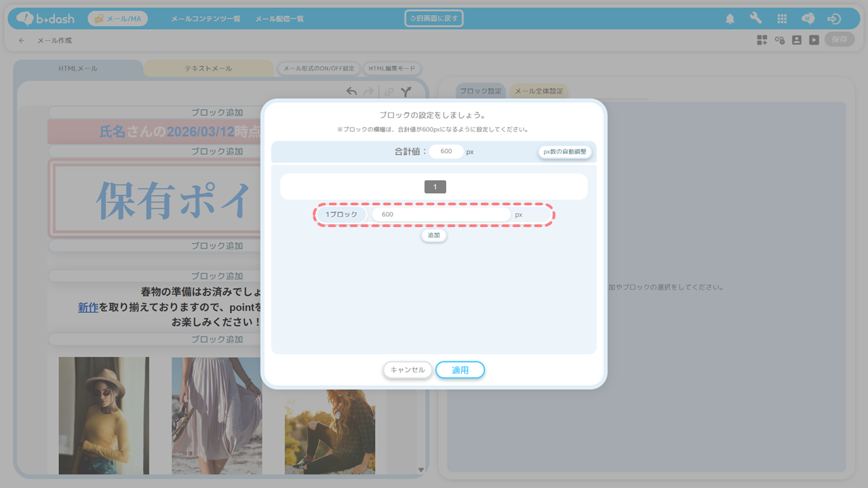
Task: Click the px数の自動調整 button
Action: 565,152
